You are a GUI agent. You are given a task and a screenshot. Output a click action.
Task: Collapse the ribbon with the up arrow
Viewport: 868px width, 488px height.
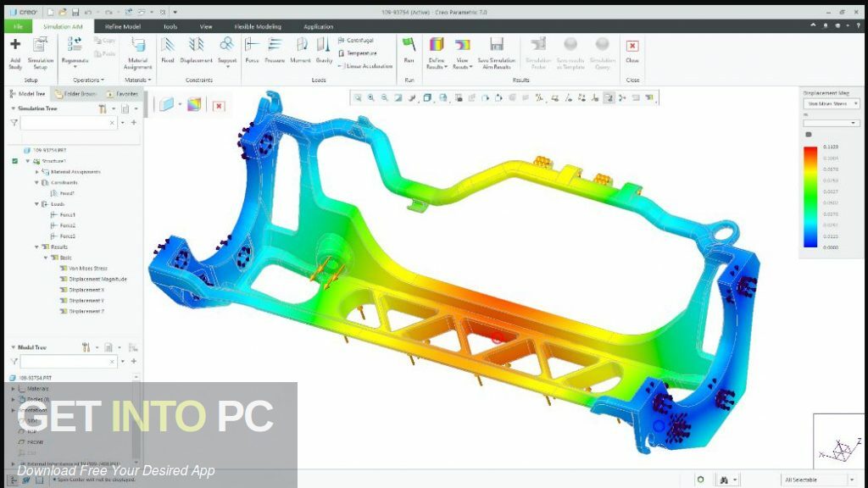click(813, 26)
